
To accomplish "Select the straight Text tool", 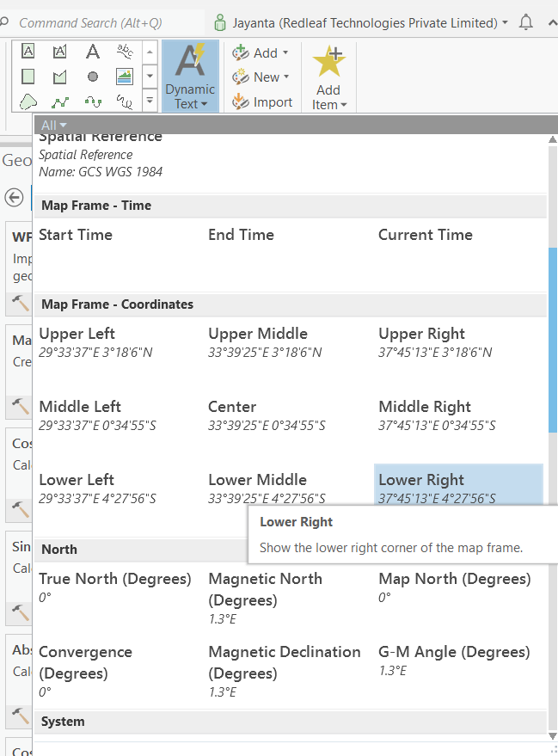I will (x=92, y=52).
